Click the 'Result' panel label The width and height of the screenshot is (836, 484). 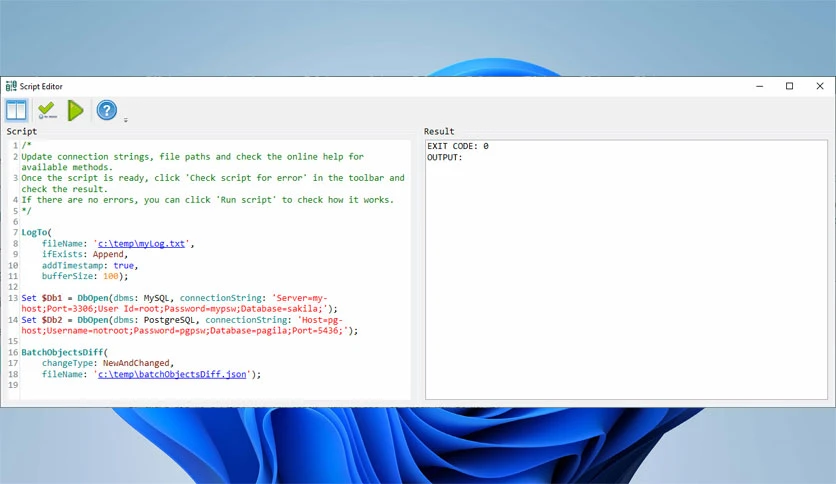439,131
